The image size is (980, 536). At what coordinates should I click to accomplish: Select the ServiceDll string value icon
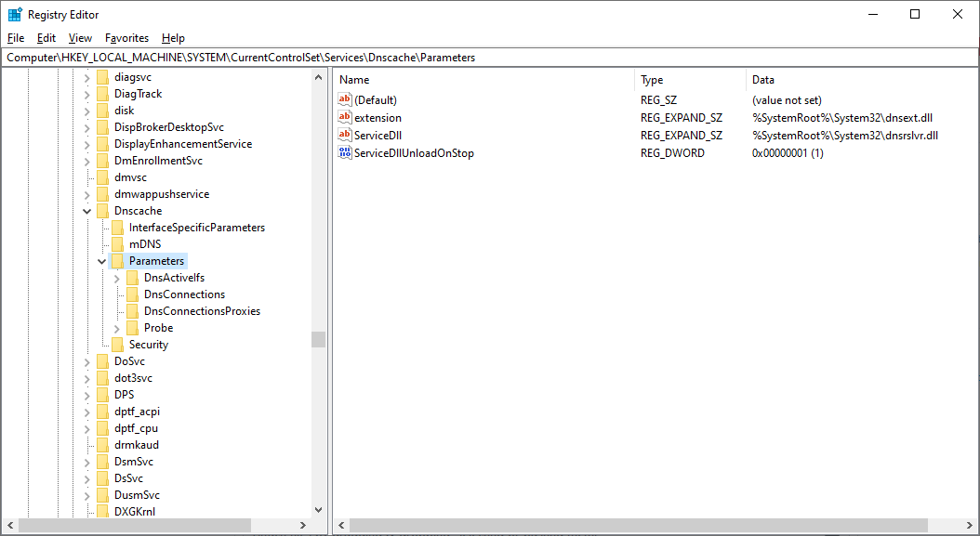point(345,135)
